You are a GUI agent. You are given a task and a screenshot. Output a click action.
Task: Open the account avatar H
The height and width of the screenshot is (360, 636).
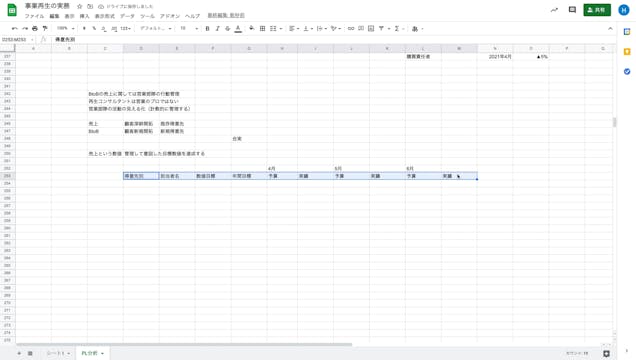(x=624, y=10)
